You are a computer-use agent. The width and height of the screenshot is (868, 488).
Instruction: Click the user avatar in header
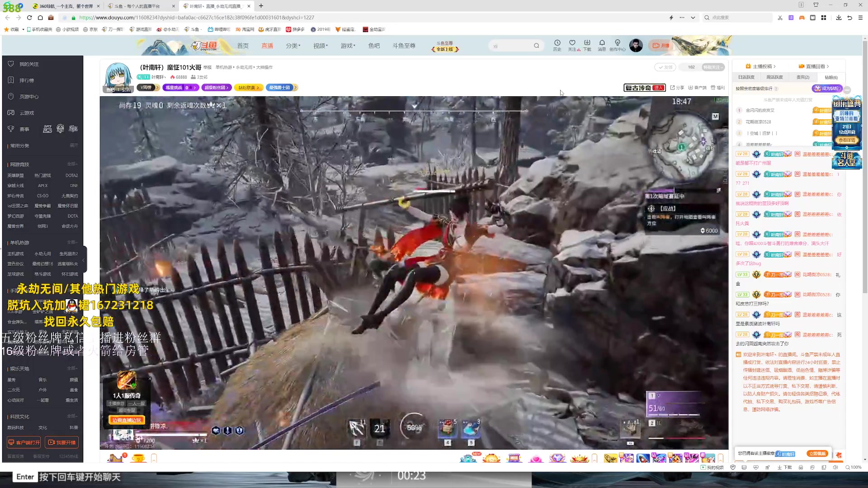point(636,45)
